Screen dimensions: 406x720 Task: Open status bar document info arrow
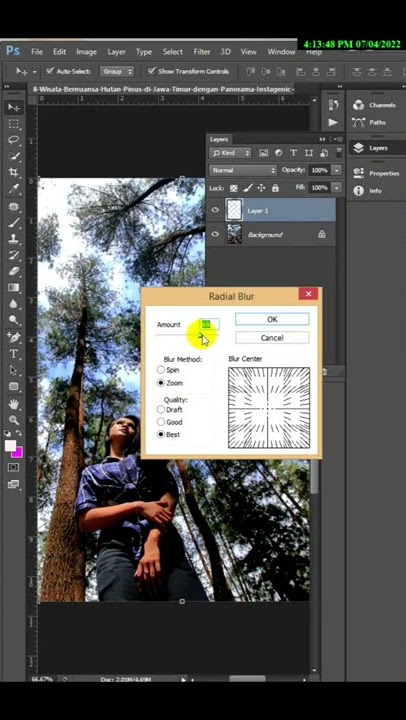pyautogui.click(x=183, y=679)
